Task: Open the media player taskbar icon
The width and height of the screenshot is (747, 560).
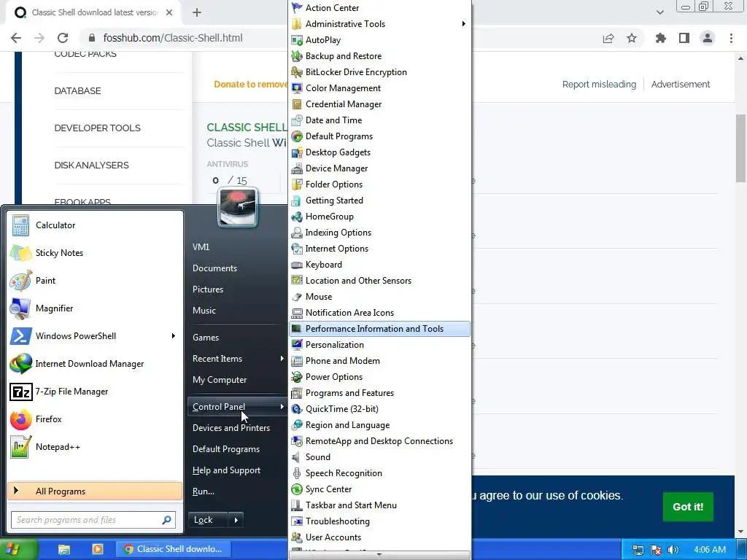Action: (x=97, y=550)
